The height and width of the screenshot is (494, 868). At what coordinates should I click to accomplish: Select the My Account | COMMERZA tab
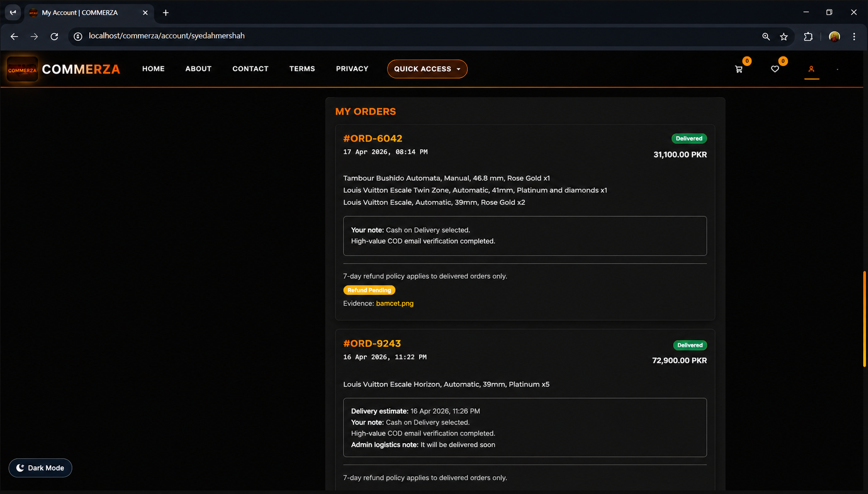coord(89,13)
